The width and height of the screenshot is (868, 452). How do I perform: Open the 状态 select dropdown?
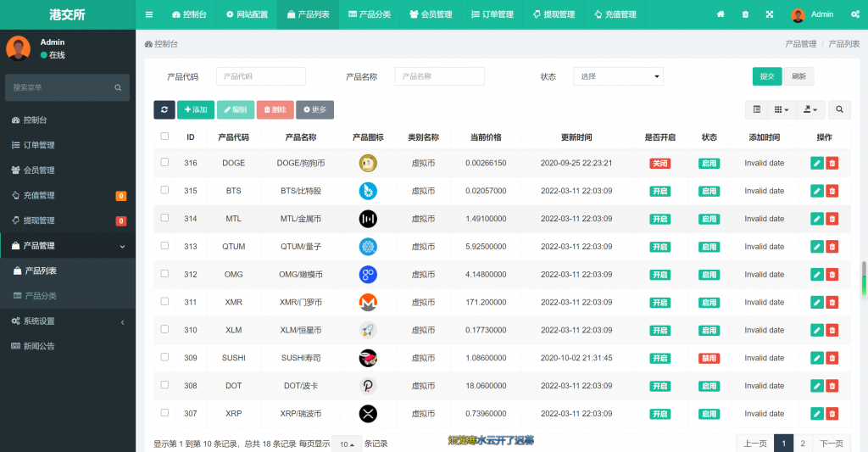click(x=618, y=76)
